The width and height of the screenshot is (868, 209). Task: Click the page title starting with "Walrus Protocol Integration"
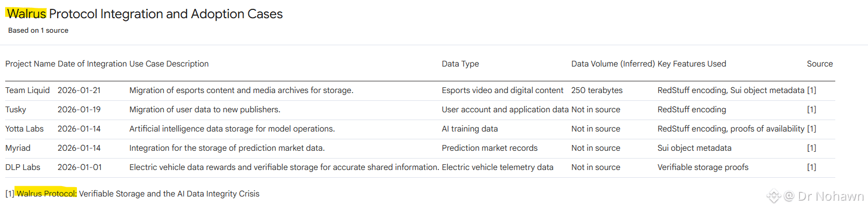click(x=144, y=14)
